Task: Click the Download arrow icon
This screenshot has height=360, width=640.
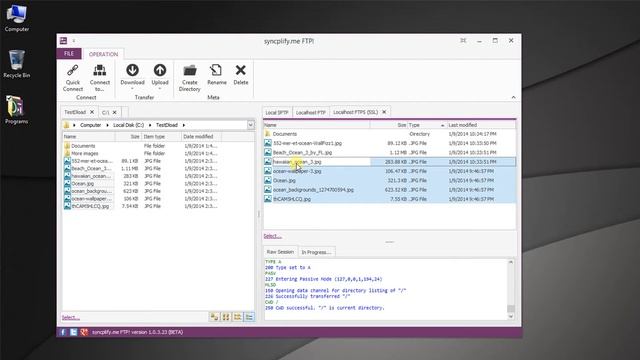Action: 132,70
